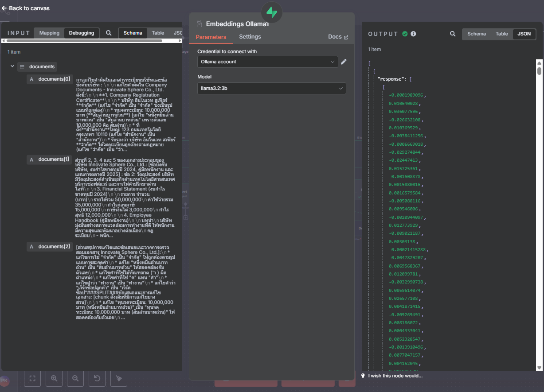Image resolution: width=544 pixels, height=392 pixels.
Task: Click the right arrow of the INPUT horizontal scrollbar
Action: pyautogui.click(x=180, y=41)
